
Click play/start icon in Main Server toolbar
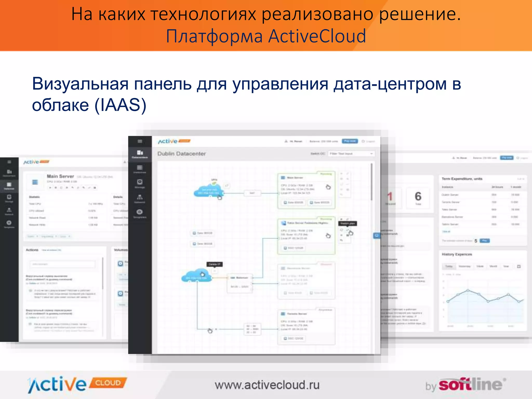pos(50,187)
